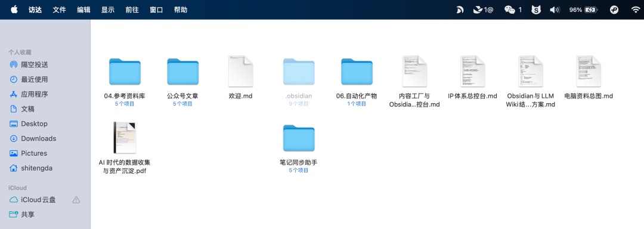Screen dimensions: 644x229
Task: Click the WeChat menu bar icon
Action: point(510,10)
